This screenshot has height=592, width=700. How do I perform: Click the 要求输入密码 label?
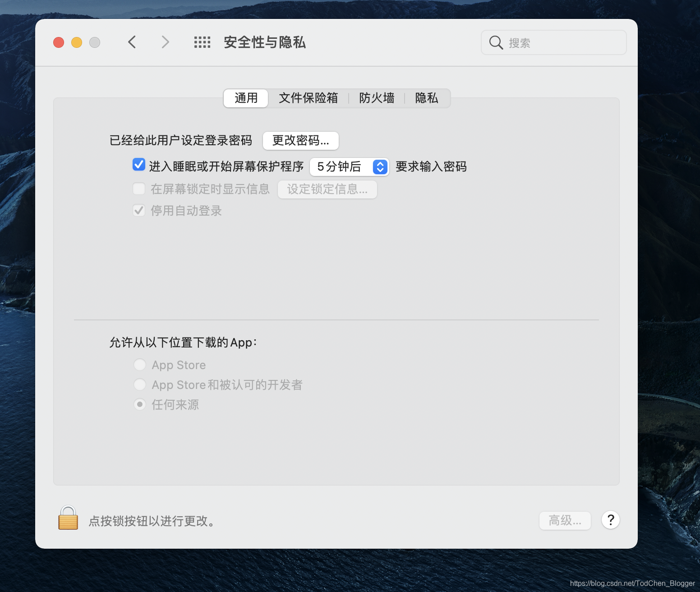pos(431,166)
